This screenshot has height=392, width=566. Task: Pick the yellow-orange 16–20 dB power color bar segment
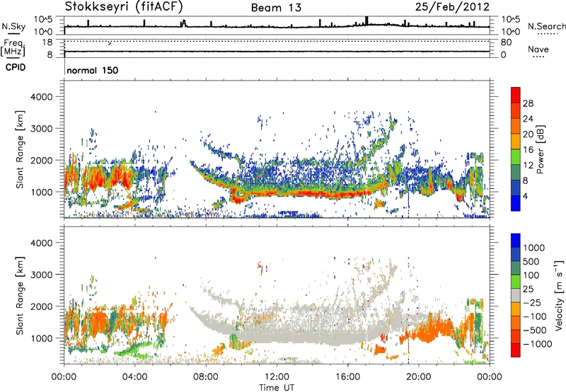[x=516, y=142]
